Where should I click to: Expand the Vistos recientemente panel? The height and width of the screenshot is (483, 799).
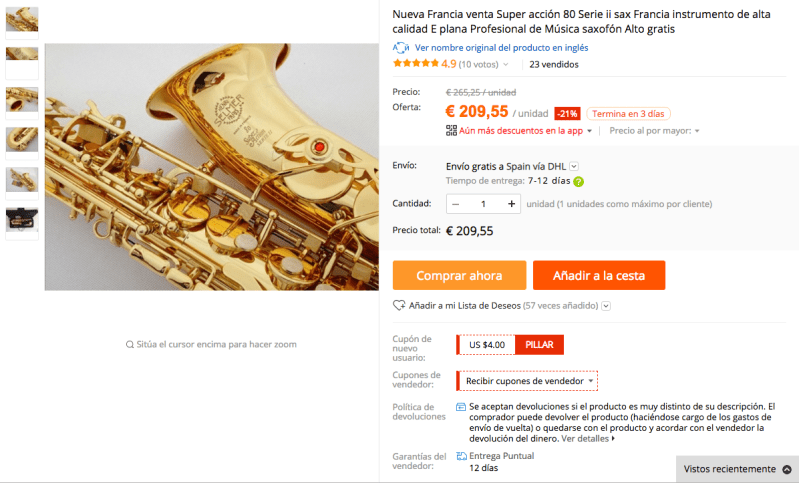tap(786, 469)
